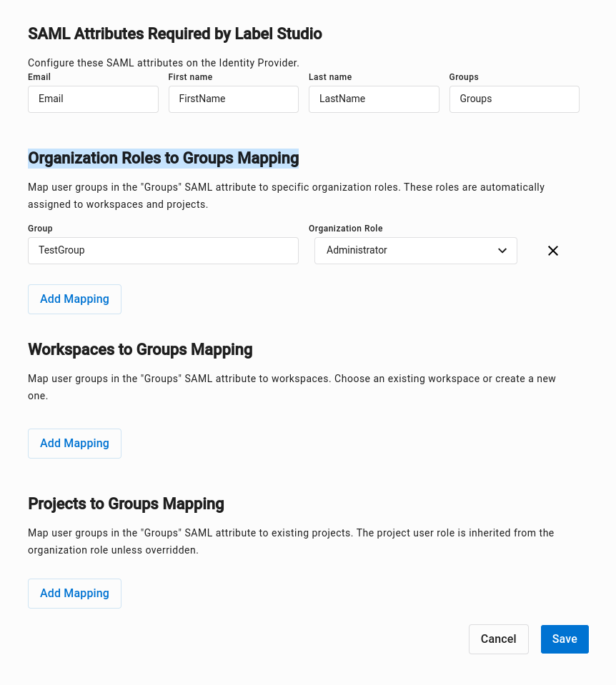The width and height of the screenshot is (616, 685).
Task: Click the First name label text
Action: 190,77
